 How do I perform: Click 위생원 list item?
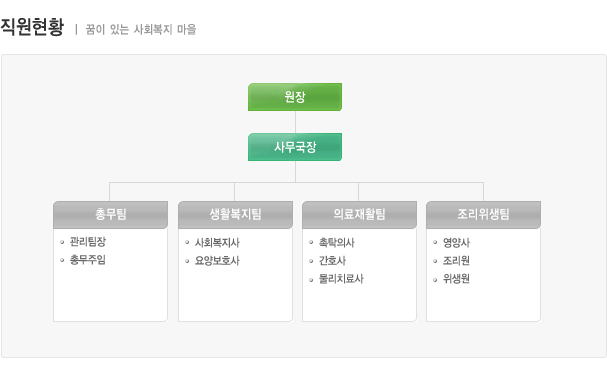pos(456,279)
